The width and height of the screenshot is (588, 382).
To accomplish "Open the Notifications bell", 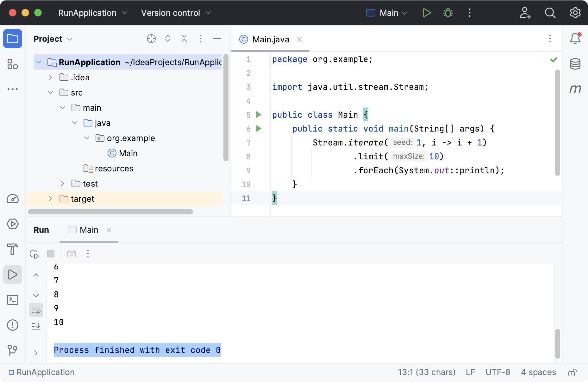I will 575,39.
